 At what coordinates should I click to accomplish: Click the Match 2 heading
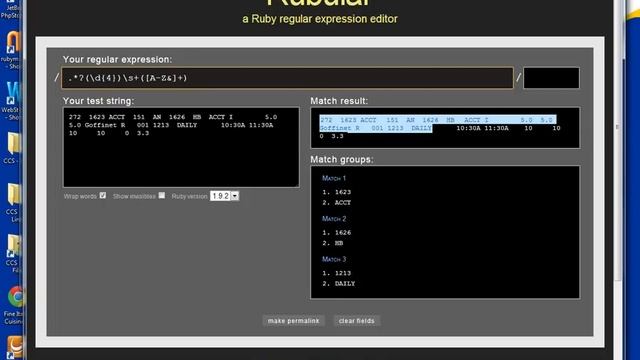coord(334,219)
